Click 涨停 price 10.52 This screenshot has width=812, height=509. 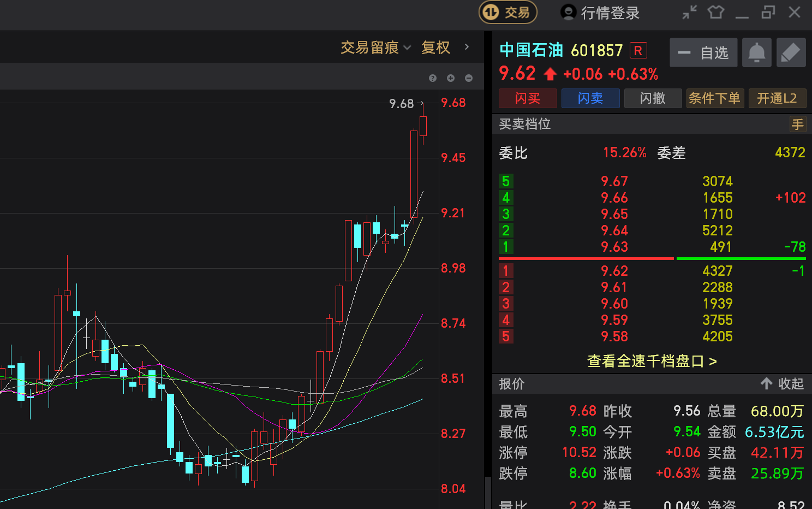(x=579, y=452)
